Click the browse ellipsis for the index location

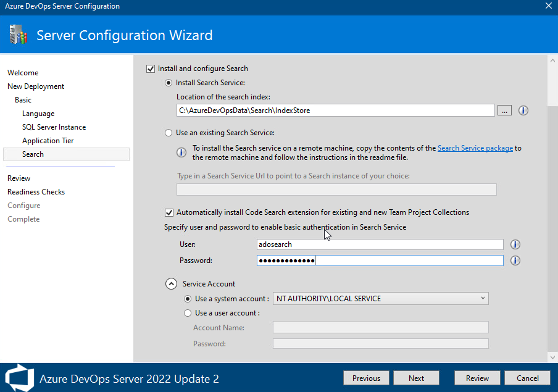pyautogui.click(x=504, y=111)
